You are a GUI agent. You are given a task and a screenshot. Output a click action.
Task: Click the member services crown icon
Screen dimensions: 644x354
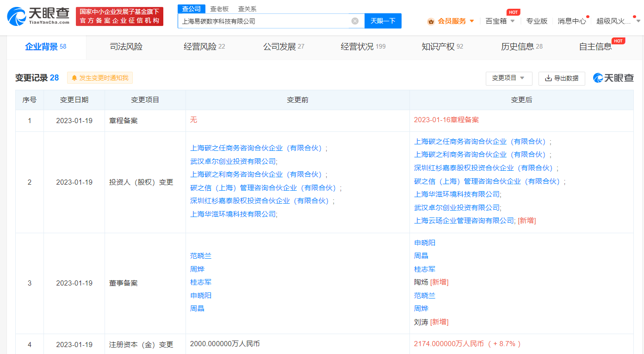point(431,21)
